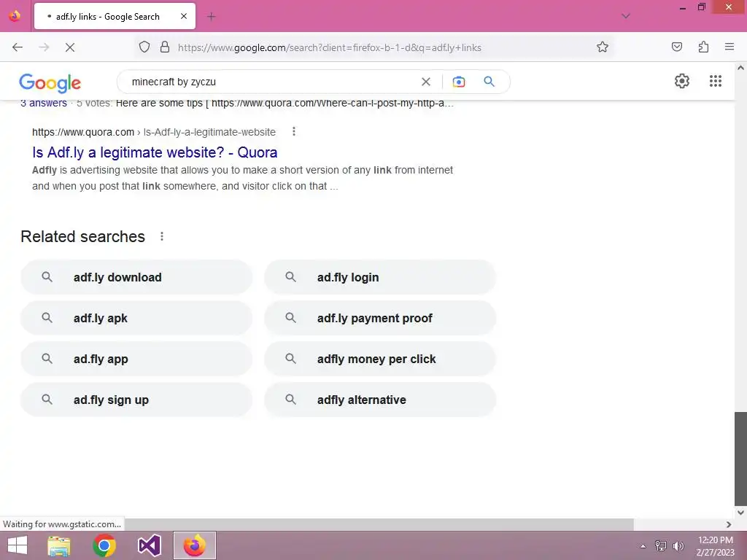Open Firefox View icon in tab bar
The image size is (747, 560).
pyautogui.click(x=15, y=16)
